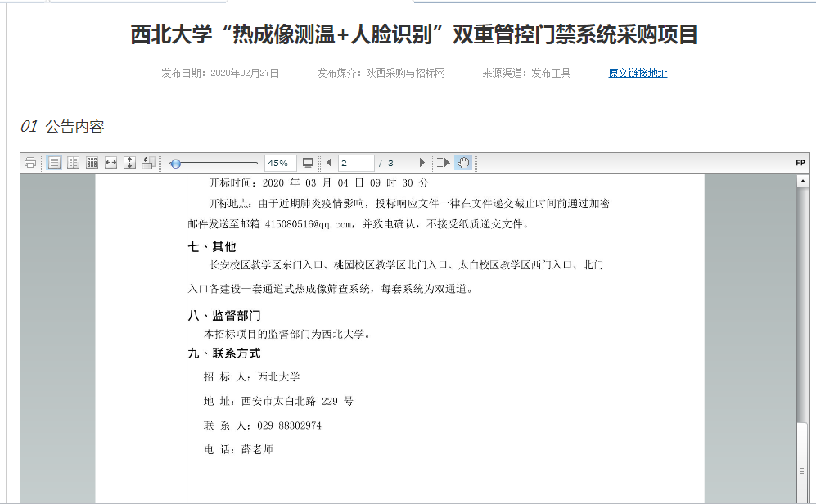Go to next page arrow
Screen dimensions: 816x504
[422, 163]
